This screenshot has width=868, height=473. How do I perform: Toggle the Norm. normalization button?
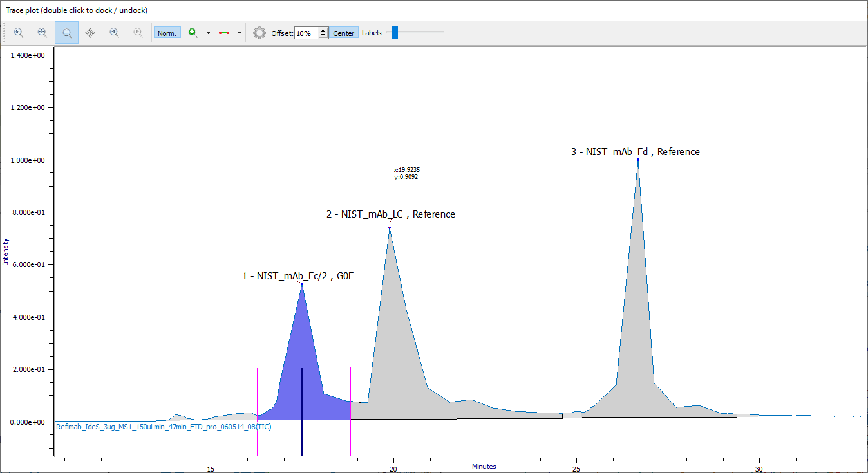tap(167, 33)
